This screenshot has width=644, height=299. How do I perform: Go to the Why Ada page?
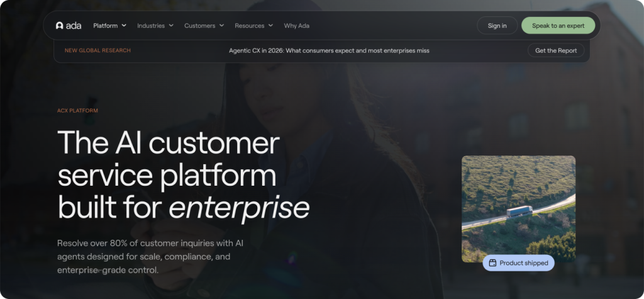297,26
